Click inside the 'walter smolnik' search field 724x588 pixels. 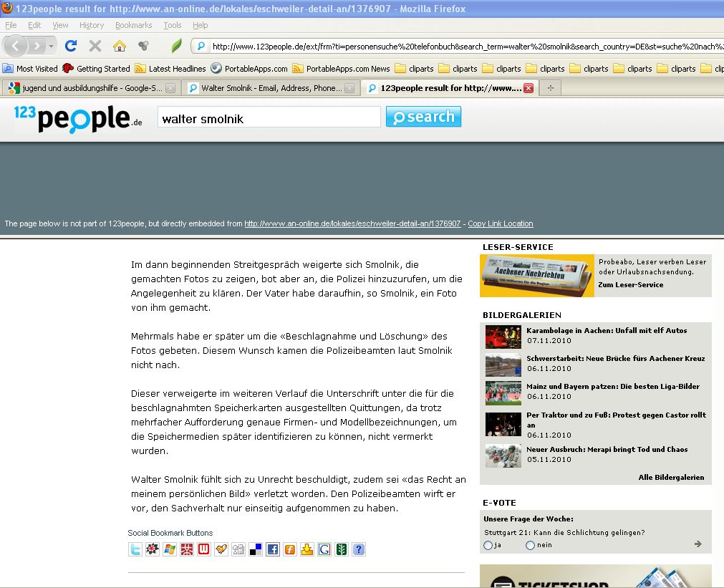click(x=268, y=116)
